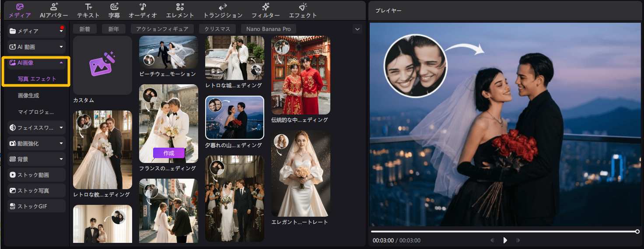Select the レトロな城...ェディング template thumbnail
This screenshot has height=249, width=644.
point(234,58)
